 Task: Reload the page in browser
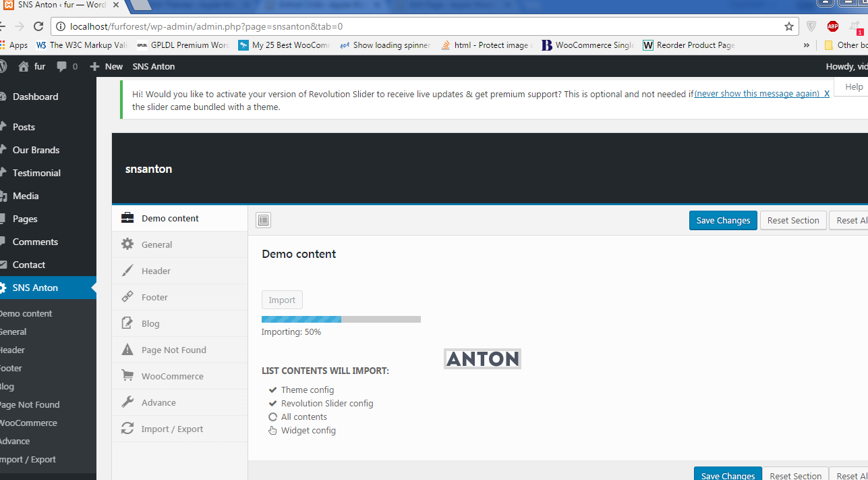click(x=38, y=26)
